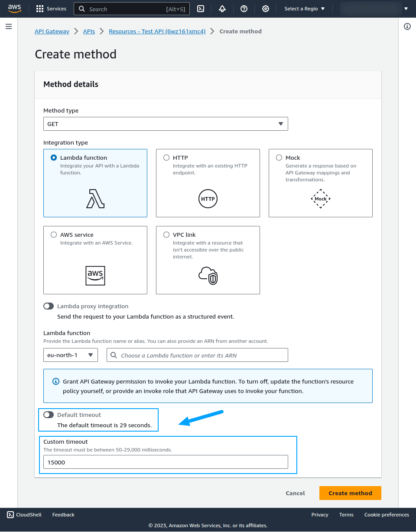Screen dimensions: 416x532
Task: Open the info panel icon near the breadcrumb
Action: (x=407, y=26)
